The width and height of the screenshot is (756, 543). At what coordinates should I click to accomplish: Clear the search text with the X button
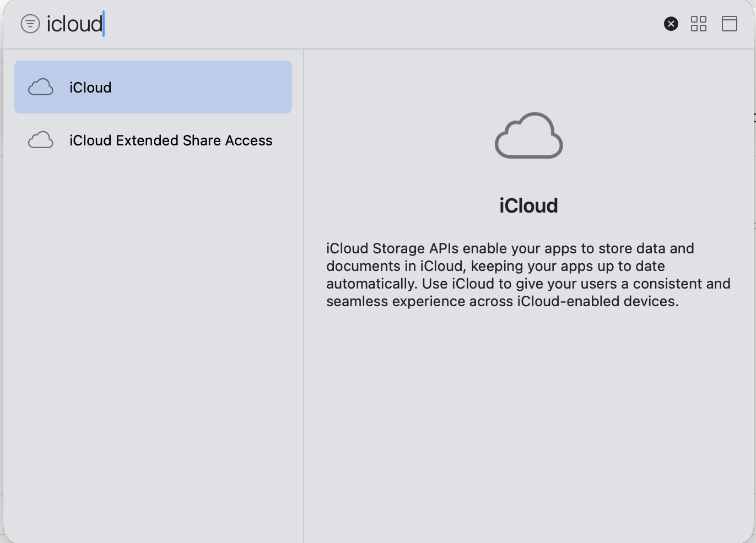pos(671,24)
